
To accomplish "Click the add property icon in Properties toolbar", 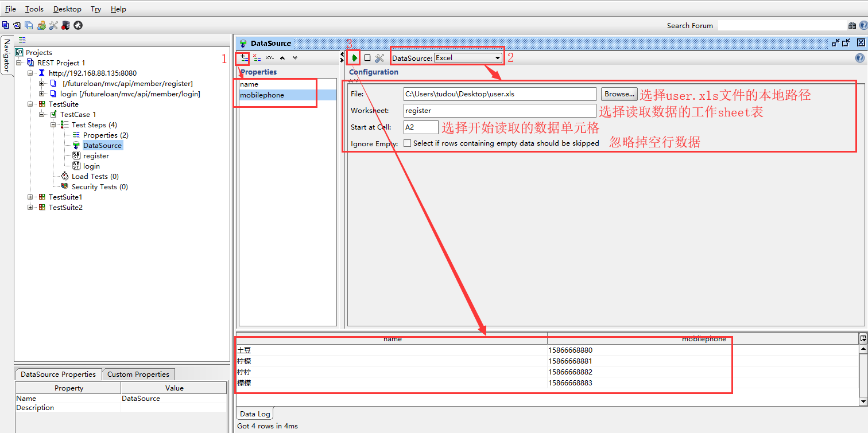I will 244,57.
